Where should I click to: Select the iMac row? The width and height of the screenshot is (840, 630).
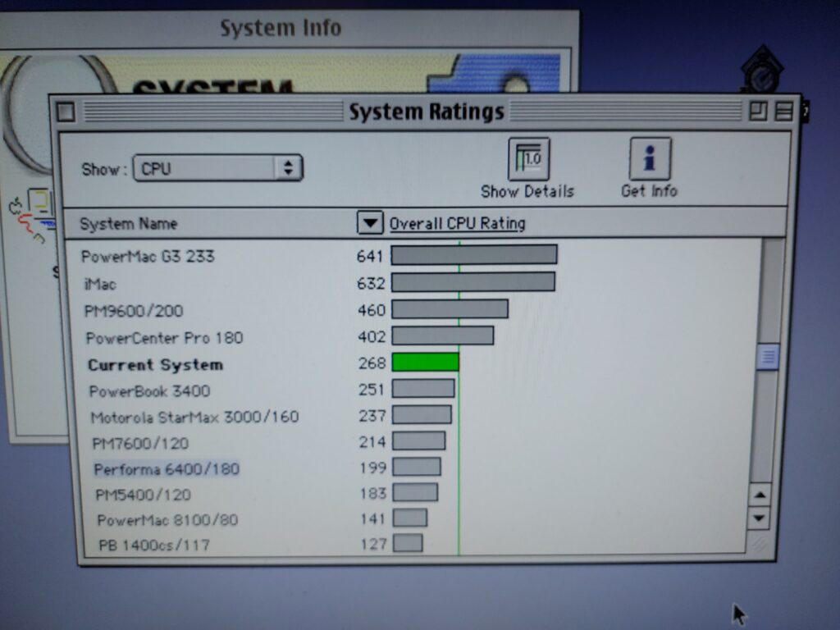click(413, 283)
